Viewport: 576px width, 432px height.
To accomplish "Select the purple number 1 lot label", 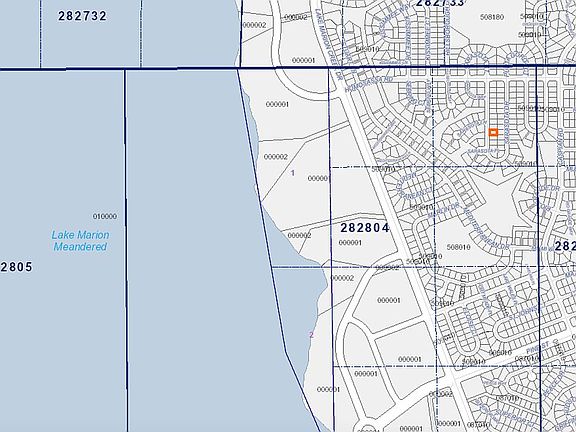I will [x=292, y=173].
